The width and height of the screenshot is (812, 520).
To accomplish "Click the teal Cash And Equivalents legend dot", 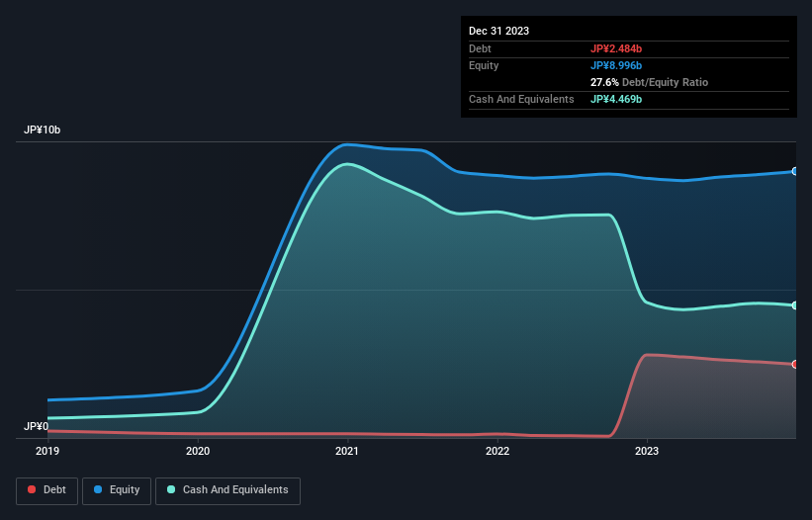I will (171, 489).
